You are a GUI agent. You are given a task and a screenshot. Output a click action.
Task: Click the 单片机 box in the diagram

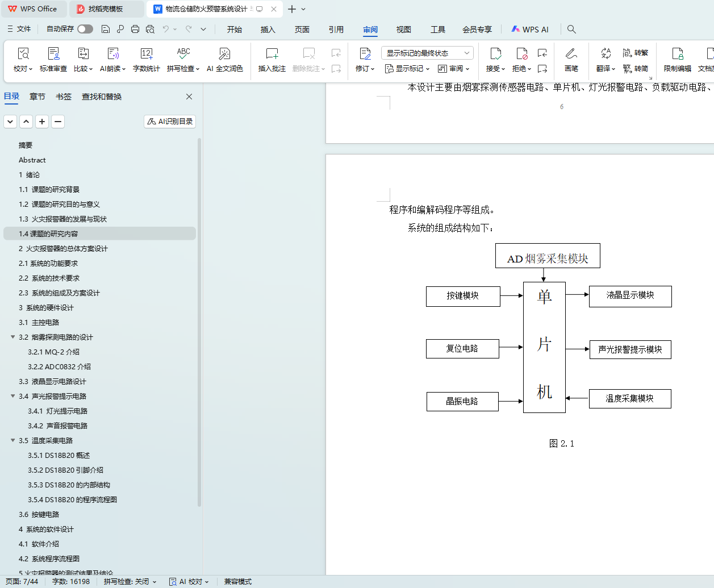544,347
